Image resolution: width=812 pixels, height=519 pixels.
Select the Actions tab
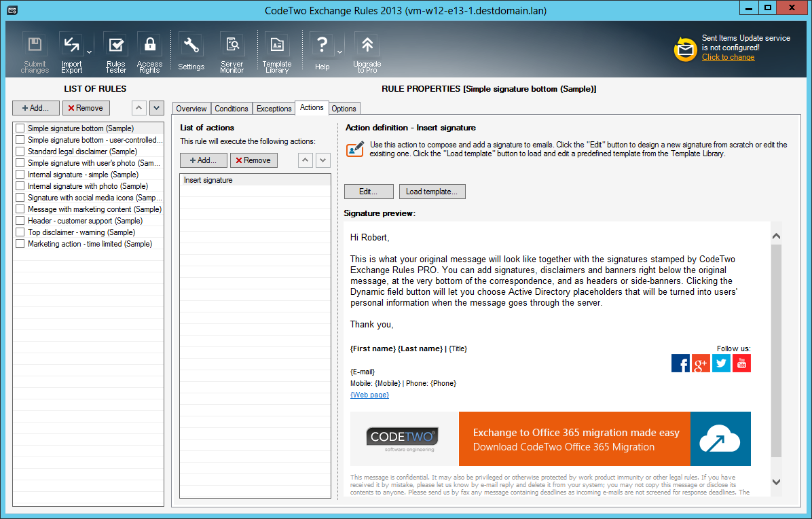pos(312,107)
